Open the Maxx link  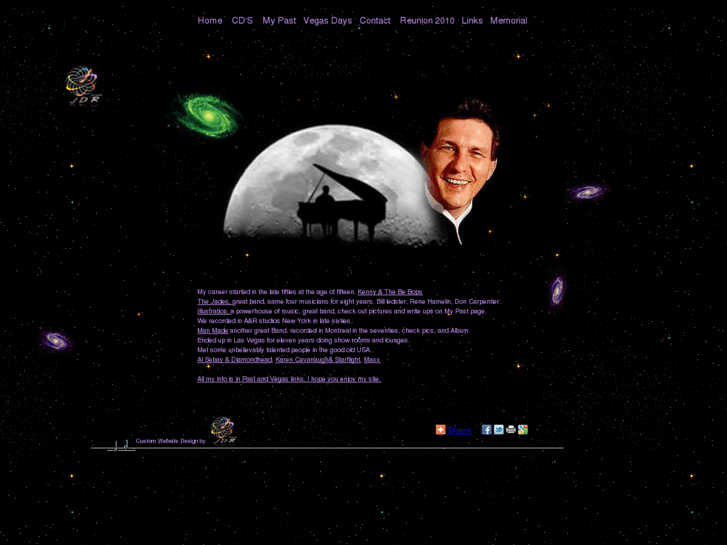pyautogui.click(x=372, y=359)
